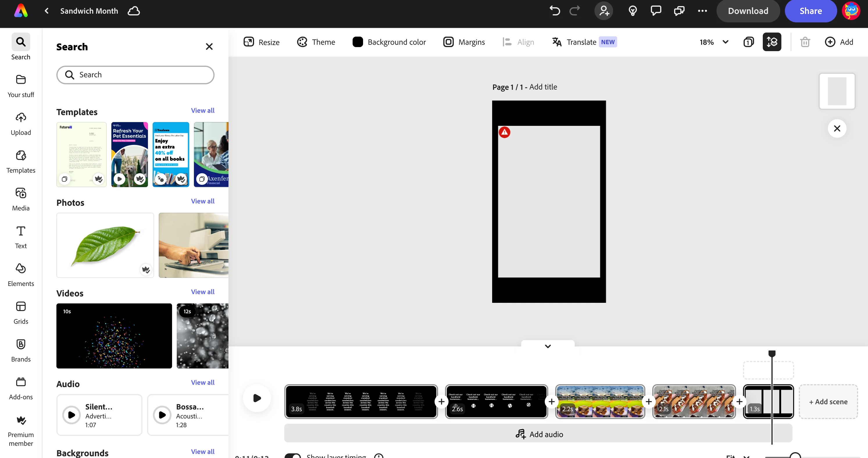
Task: Collapse the timeline with chevron handle
Action: coord(548,346)
